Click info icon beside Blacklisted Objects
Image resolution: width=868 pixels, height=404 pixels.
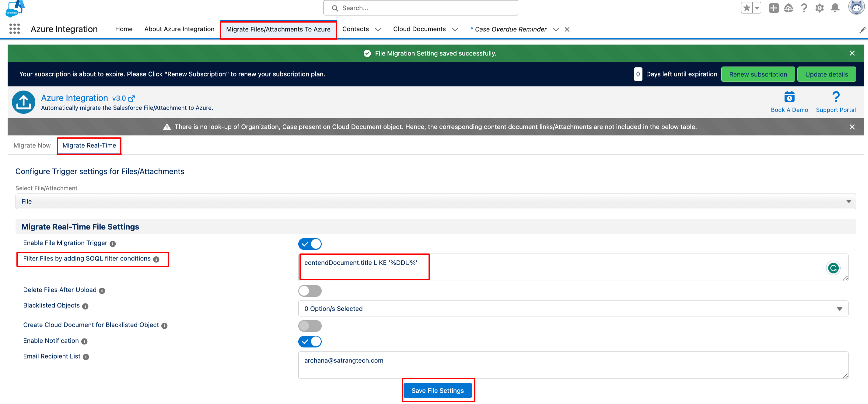(85, 306)
